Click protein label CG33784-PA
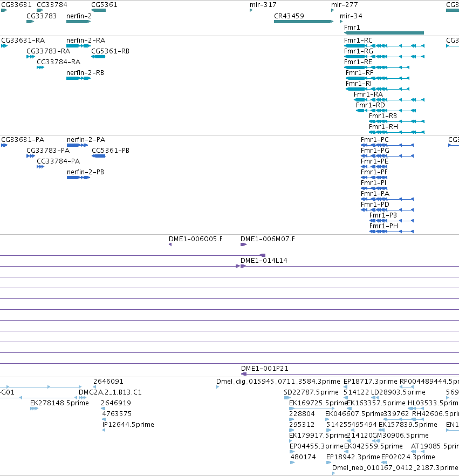This screenshot has width=459, height=476. (x=58, y=161)
